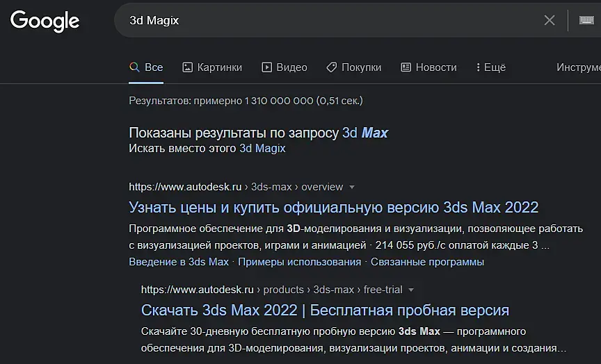601x364 pixels.
Task: Expand dropdown arrow beside 3ds-max overview URL
Action: pyautogui.click(x=352, y=187)
